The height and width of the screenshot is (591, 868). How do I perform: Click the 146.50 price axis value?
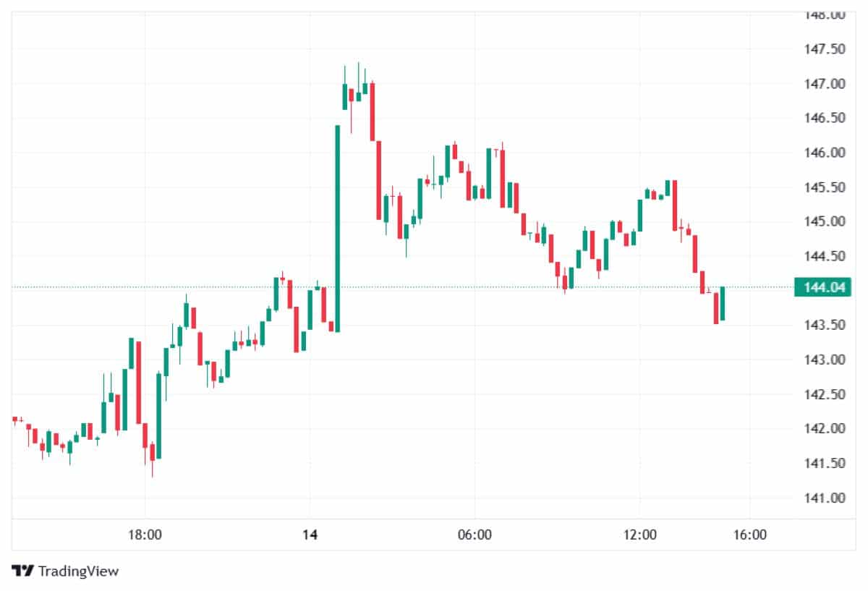(824, 118)
